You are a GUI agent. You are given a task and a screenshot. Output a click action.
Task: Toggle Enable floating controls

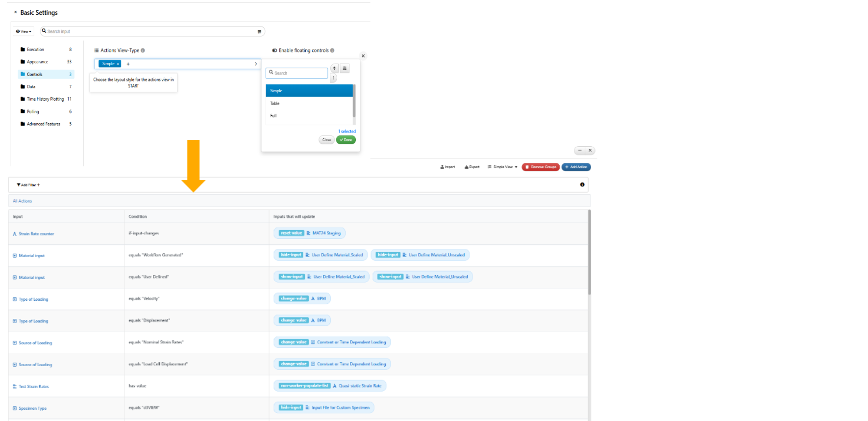tap(274, 51)
